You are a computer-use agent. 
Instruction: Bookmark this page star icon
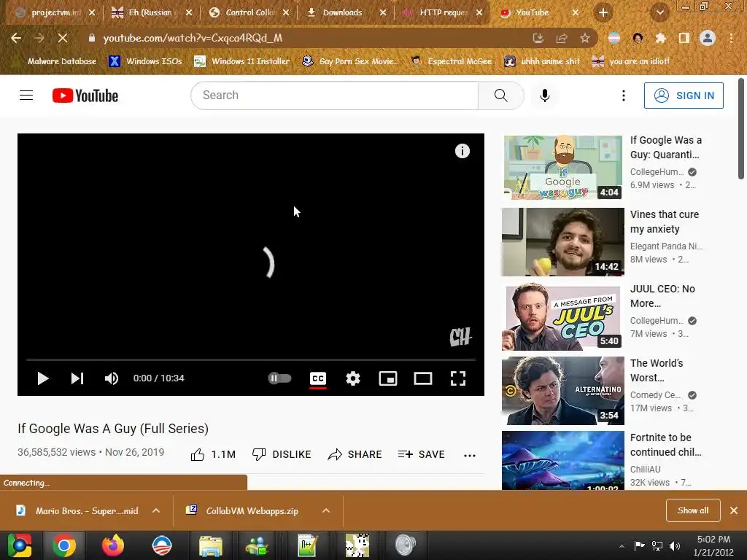[584, 38]
